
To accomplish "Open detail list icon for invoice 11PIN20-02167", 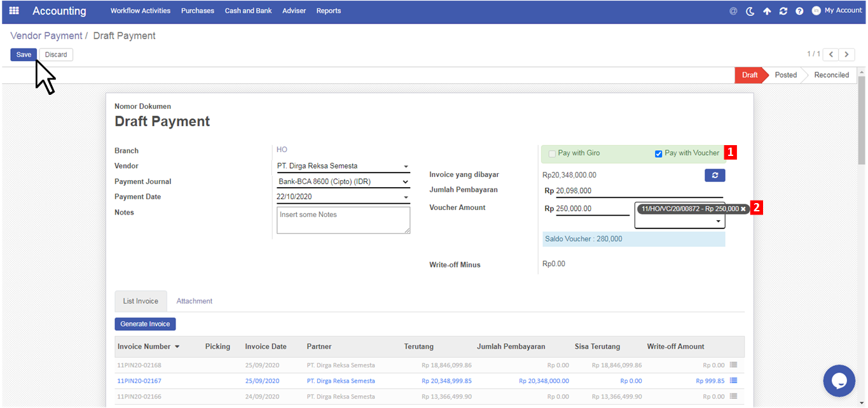I will pos(733,381).
